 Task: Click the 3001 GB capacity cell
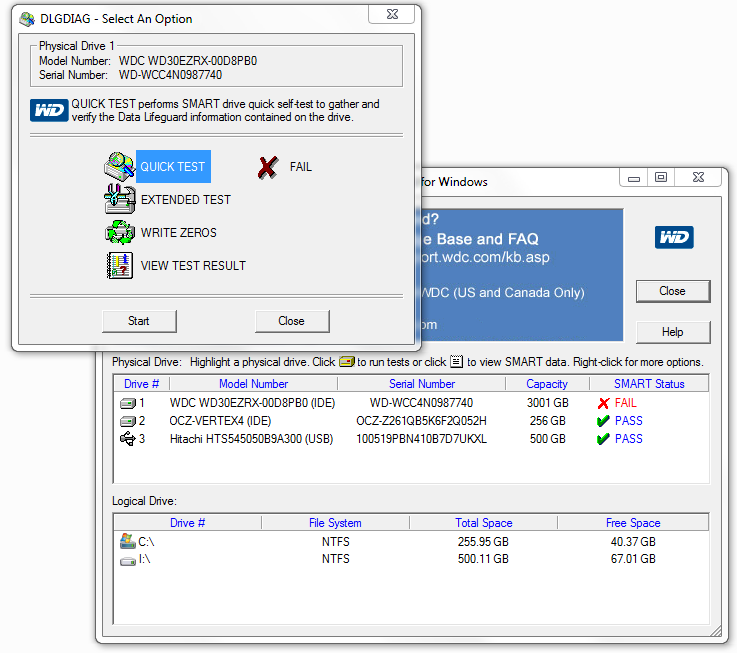tap(548, 403)
